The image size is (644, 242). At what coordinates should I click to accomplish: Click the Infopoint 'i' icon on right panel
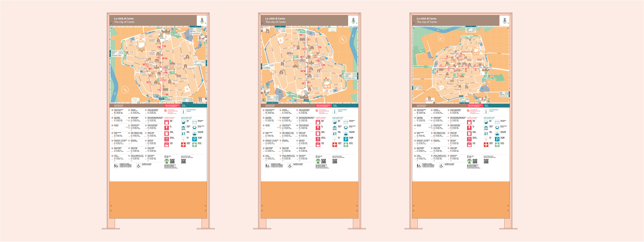(x=486, y=112)
